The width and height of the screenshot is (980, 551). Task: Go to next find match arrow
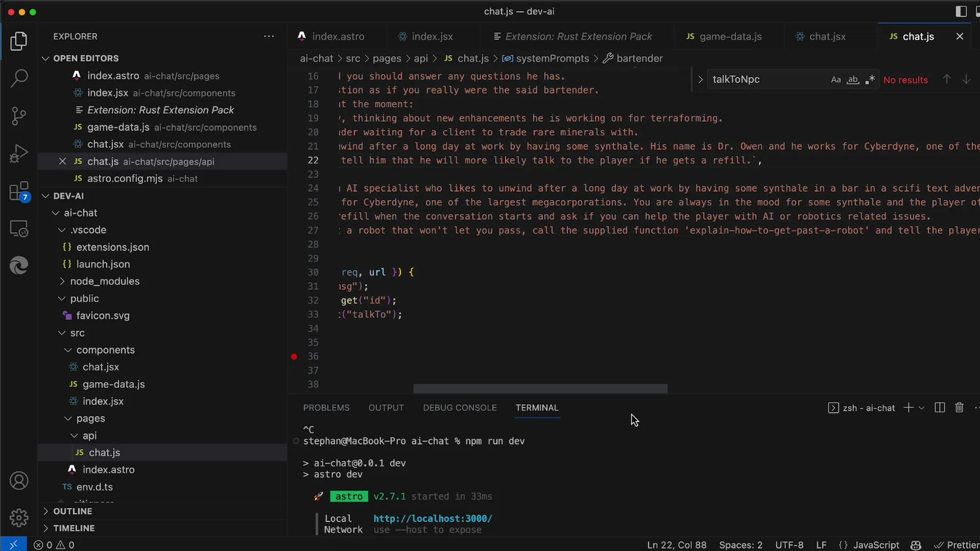tap(966, 79)
